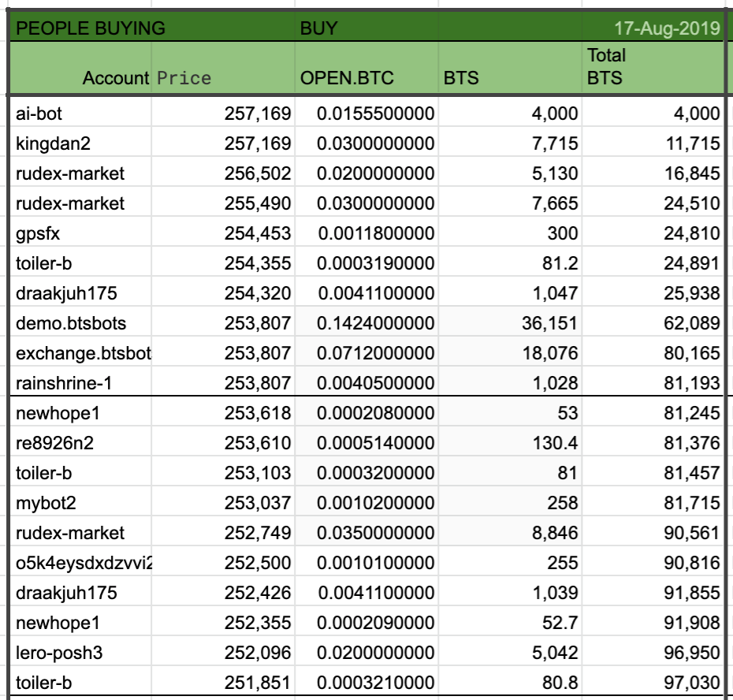Click Total BTS value 81,715
733x700 pixels.
click(x=653, y=502)
